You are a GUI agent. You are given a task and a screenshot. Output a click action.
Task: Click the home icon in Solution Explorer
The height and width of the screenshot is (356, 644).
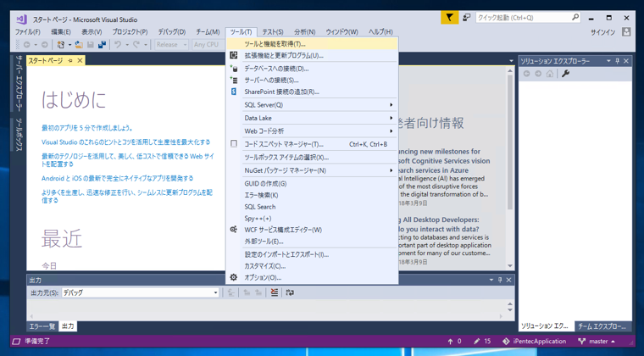click(x=550, y=74)
